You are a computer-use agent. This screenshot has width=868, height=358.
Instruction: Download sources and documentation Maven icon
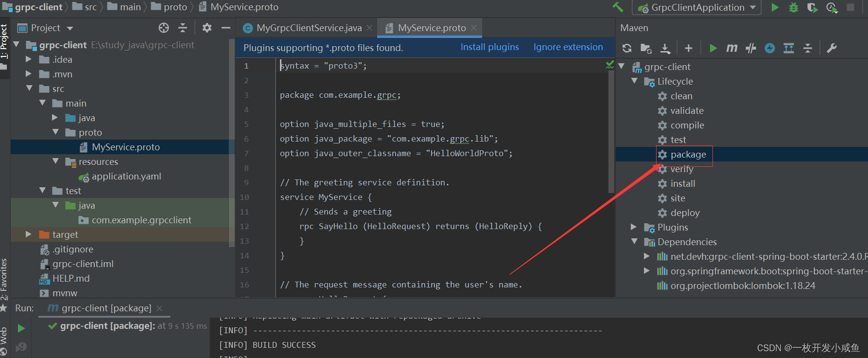(x=665, y=48)
